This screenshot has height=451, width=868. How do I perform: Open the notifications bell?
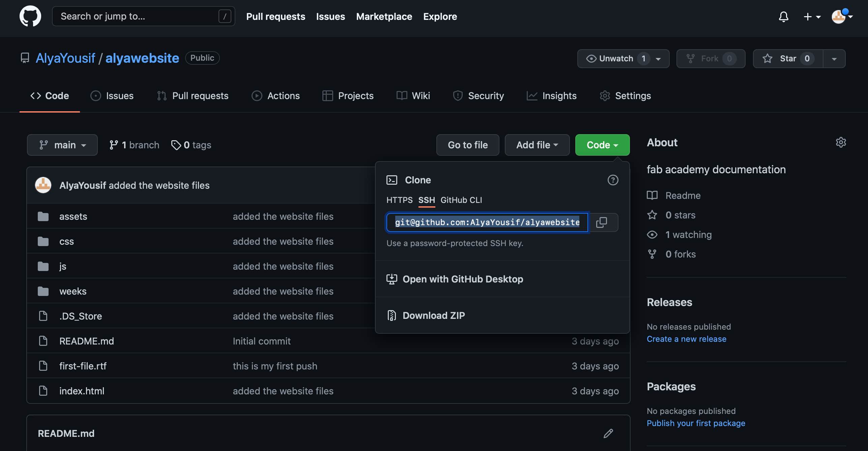[783, 17]
